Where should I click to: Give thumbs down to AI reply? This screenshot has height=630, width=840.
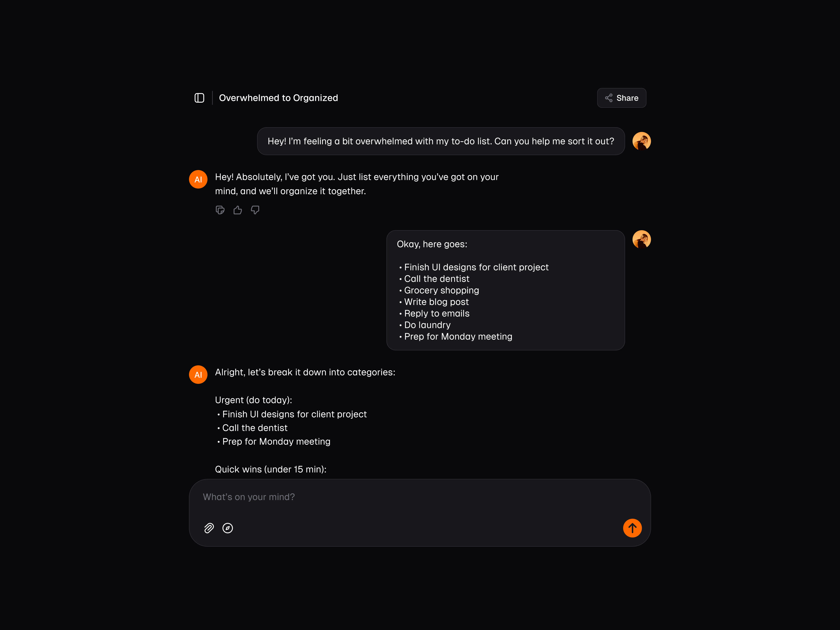coord(255,210)
